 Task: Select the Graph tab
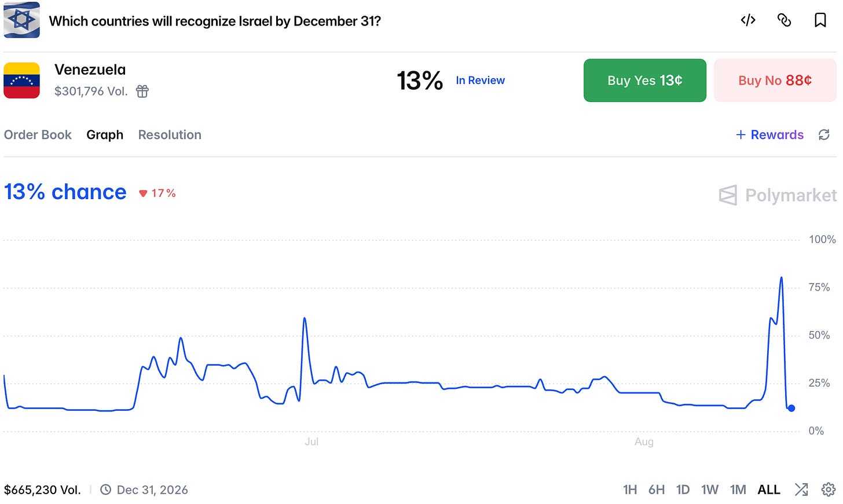pos(105,135)
